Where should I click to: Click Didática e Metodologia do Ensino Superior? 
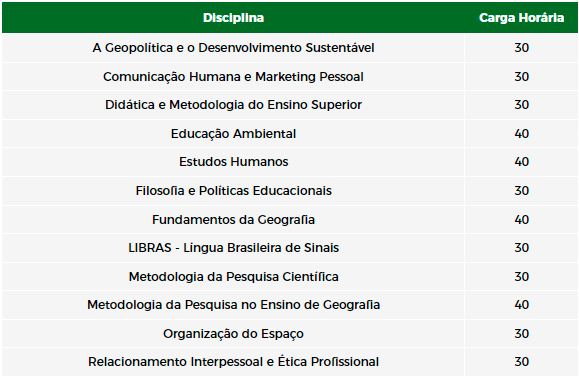(x=233, y=105)
